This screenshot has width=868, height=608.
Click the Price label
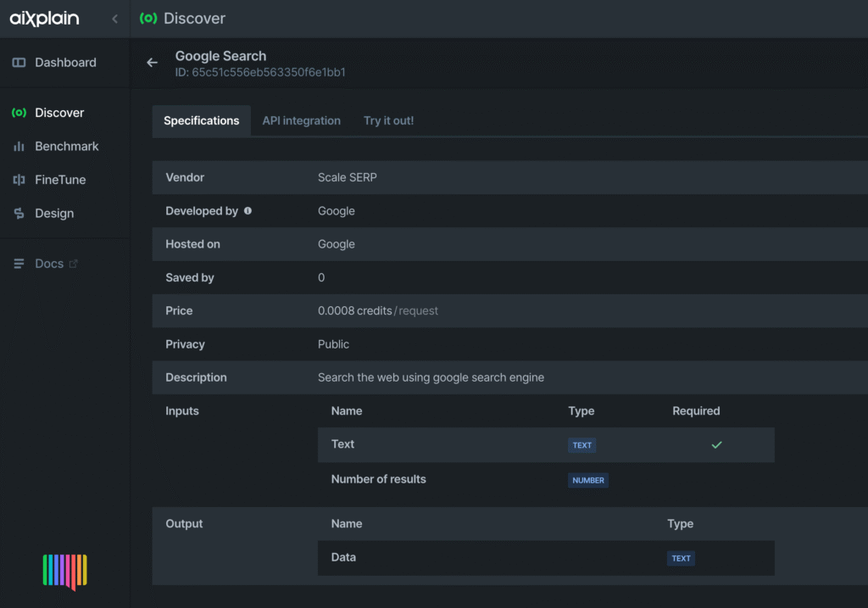tap(179, 311)
